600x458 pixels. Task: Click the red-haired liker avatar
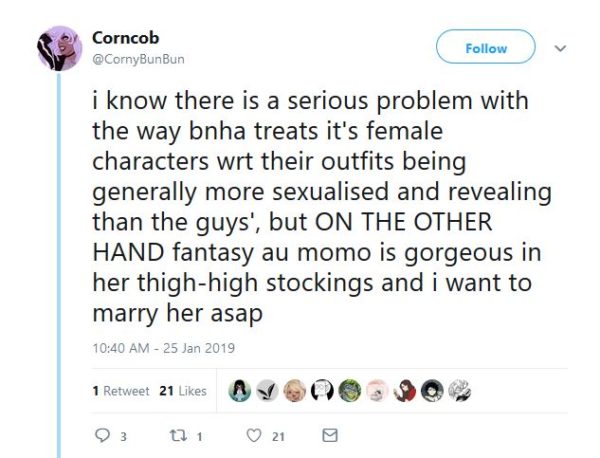(x=403, y=390)
